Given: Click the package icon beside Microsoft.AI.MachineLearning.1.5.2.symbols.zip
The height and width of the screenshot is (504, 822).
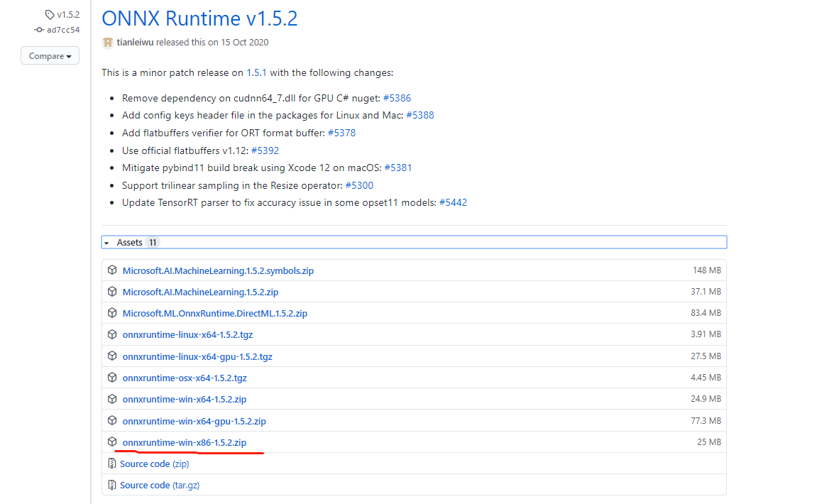Looking at the screenshot, I should 112,270.
